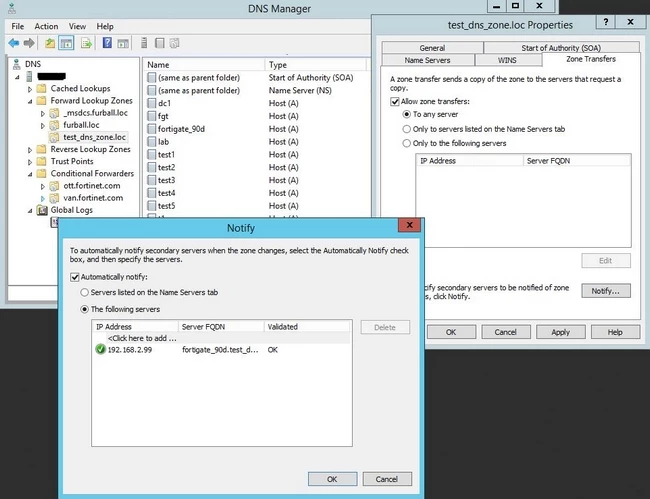The width and height of the screenshot is (650, 499).
Task: Click the gray Forward arrow in toolbar
Action: click(x=29, y=43)
